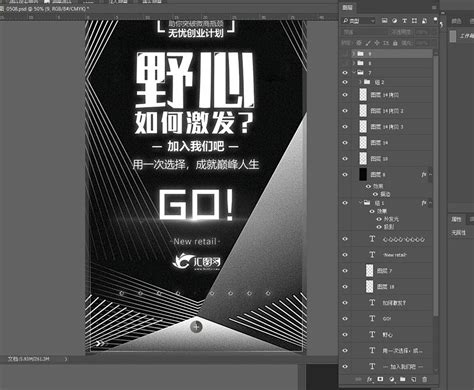Open the layer filter type dropdown

[x=359, y=21]
